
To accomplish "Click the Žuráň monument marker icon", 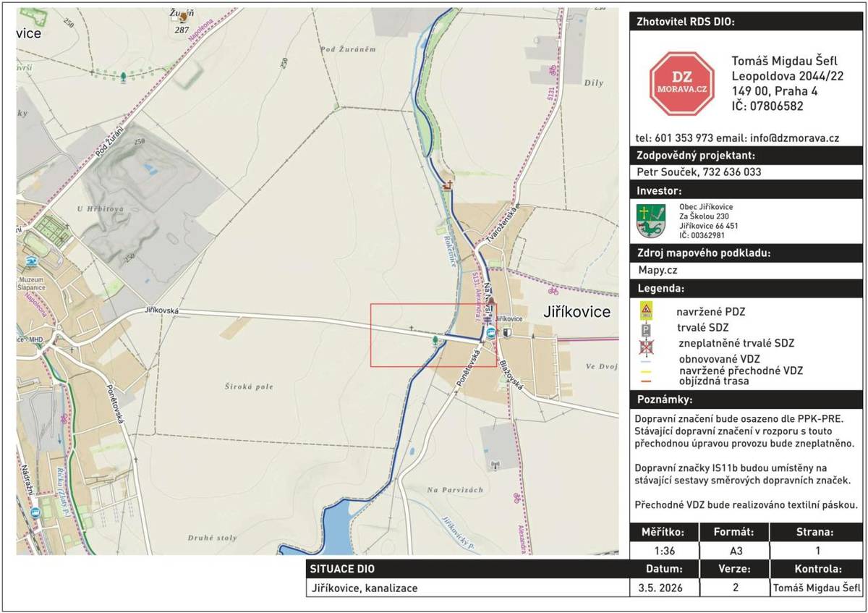I will [x=184, y=17].
